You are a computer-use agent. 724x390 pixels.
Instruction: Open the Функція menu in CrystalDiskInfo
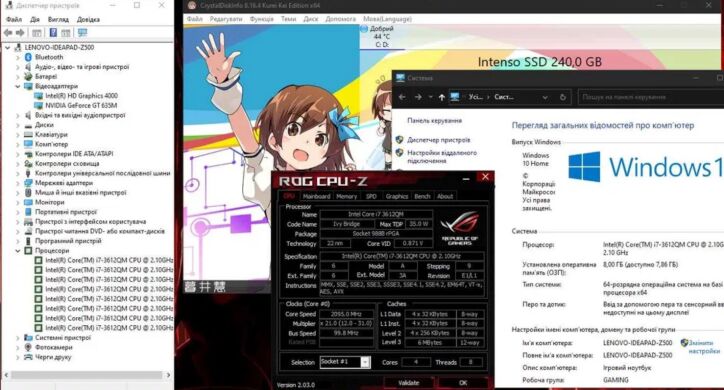pos(261,19)
